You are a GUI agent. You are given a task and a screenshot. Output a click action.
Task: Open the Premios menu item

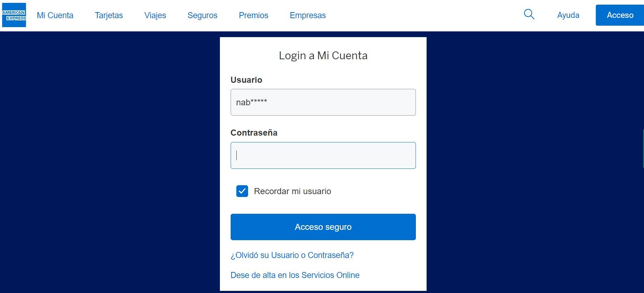[x=253, y=15]
